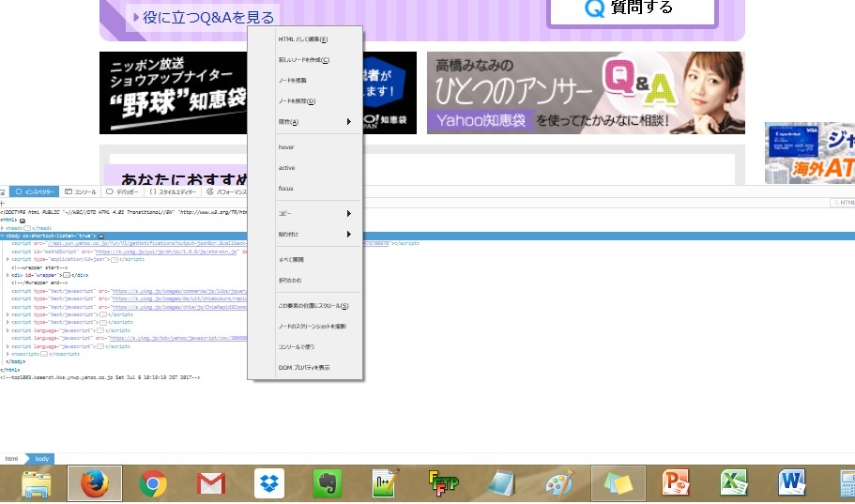This screenshot has height=504, width=855.
Task: Open the green text editor taskbar icon
Action: point(386,483)
